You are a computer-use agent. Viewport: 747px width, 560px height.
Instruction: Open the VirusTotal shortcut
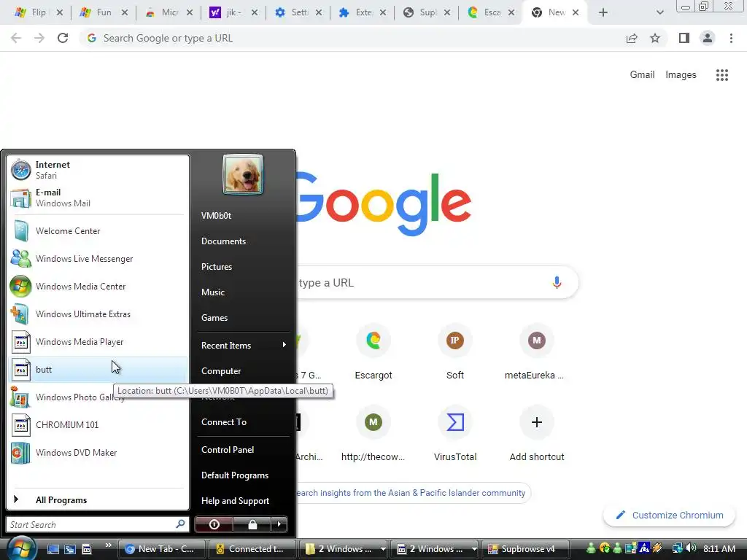pyautogui.click(x=455, y=433)
